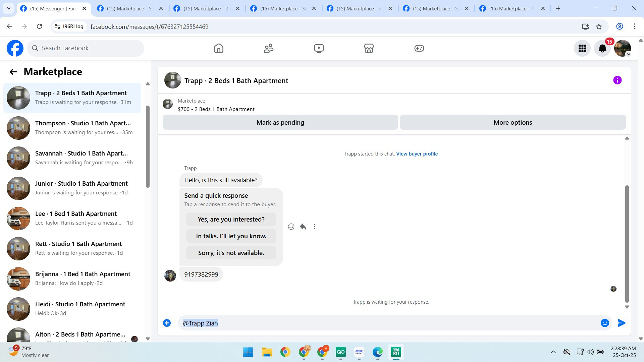Click the chat messages scrollbar thumb
644x362 pixels.
click(x=627, y=244)
